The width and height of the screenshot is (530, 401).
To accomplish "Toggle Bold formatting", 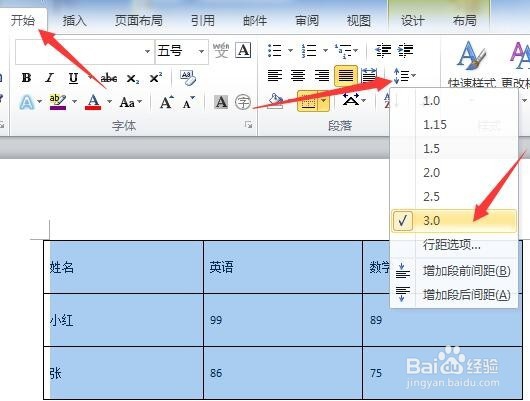I will click(26, 78).
